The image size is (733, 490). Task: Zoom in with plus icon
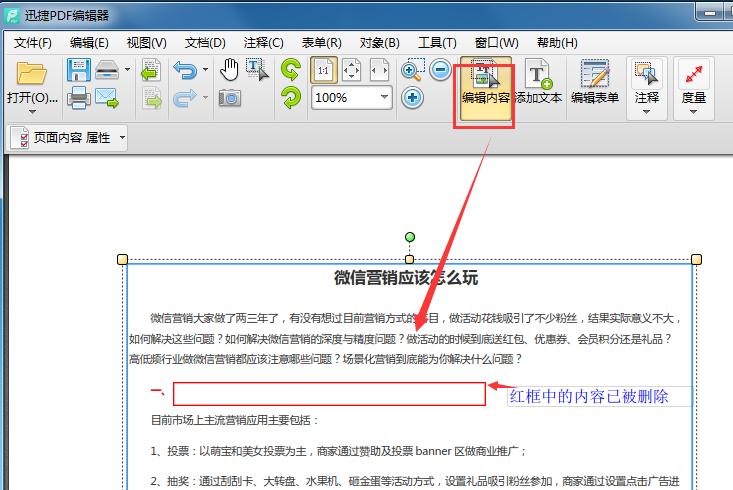pos(412,98)
